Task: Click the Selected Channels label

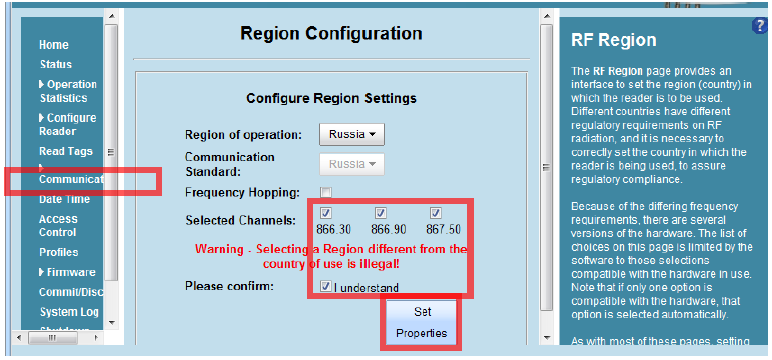Action: click(x=241, y=220)
